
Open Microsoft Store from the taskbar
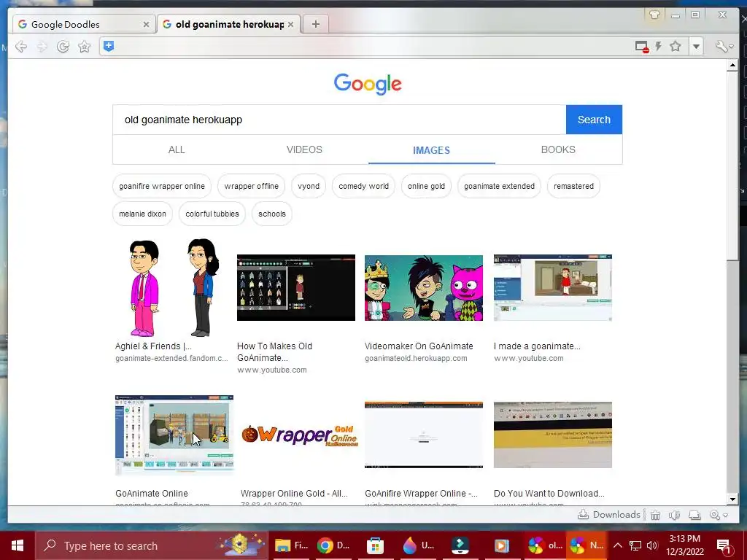click(x=376, y=545)
